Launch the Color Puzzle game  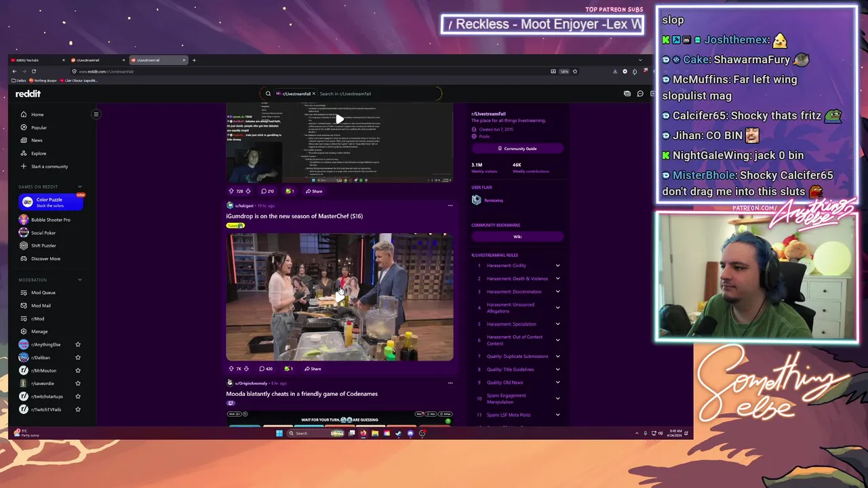(x=51, y=202)
